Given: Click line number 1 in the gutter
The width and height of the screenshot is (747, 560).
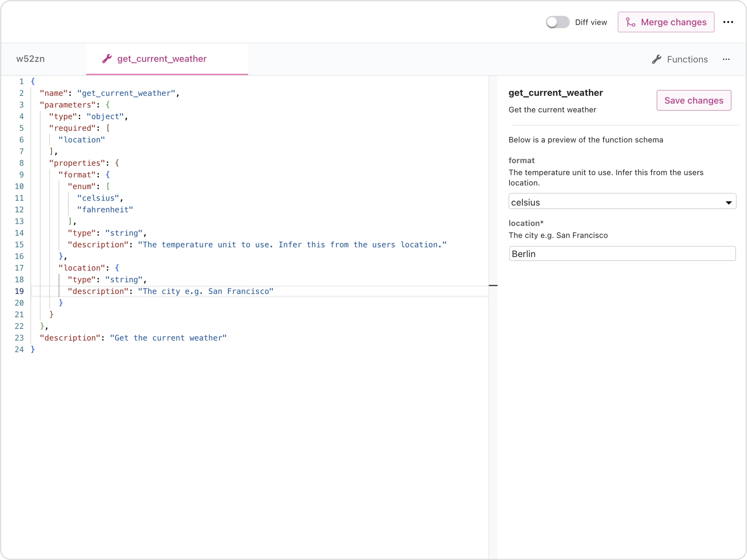Looking at the screenshot, I should tap(22, 82).
